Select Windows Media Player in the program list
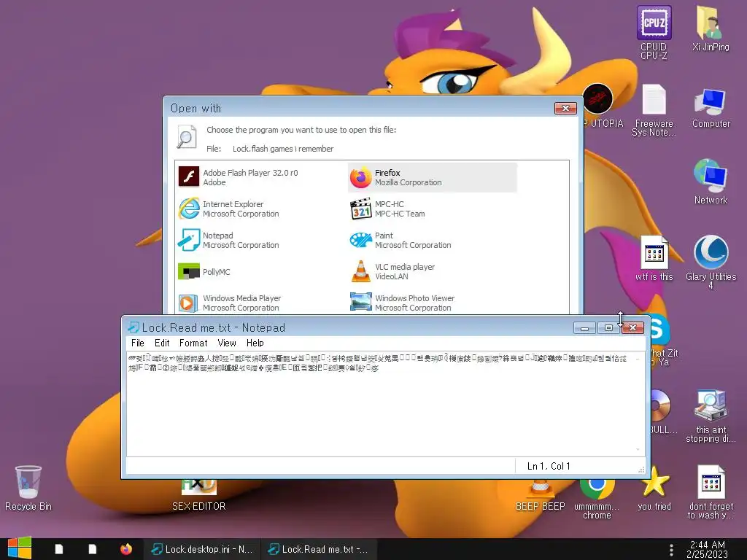Screen dimensions: 747x560 (x=261, y=303)
